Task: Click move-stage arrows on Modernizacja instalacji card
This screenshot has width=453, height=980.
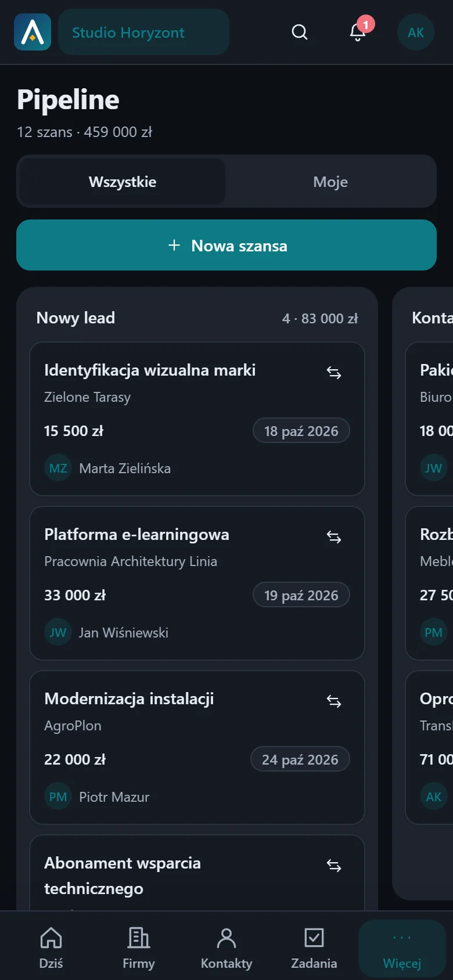Action: [x=334, y=701]
